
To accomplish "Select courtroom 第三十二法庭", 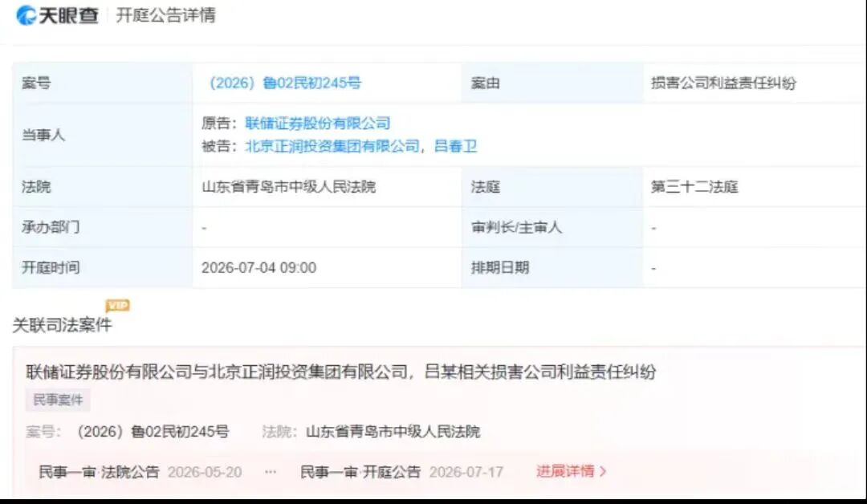I will click(694, 187).
